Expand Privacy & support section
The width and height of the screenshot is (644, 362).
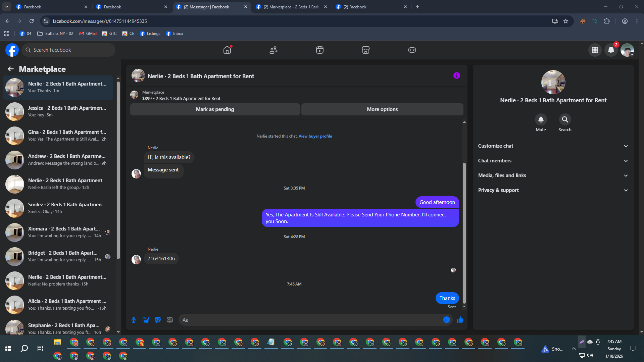point(553,190)
